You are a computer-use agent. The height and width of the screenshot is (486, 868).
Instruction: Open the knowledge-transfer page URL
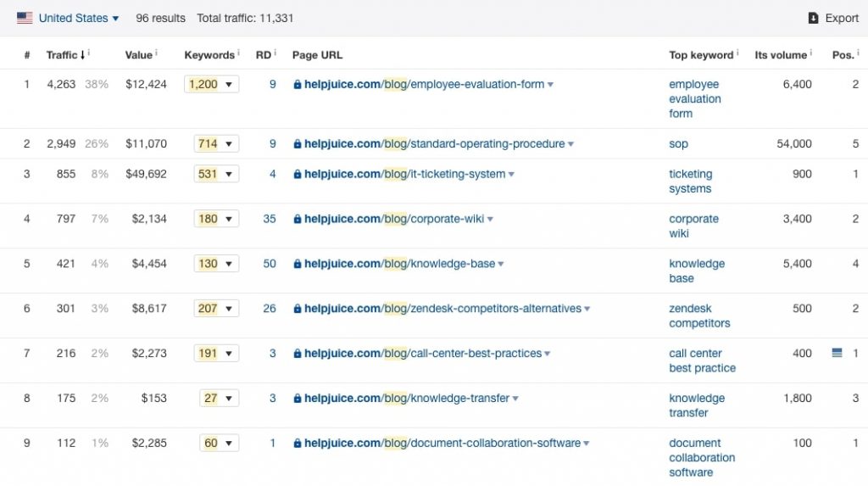pyautogui.click(x=407, y=399)
